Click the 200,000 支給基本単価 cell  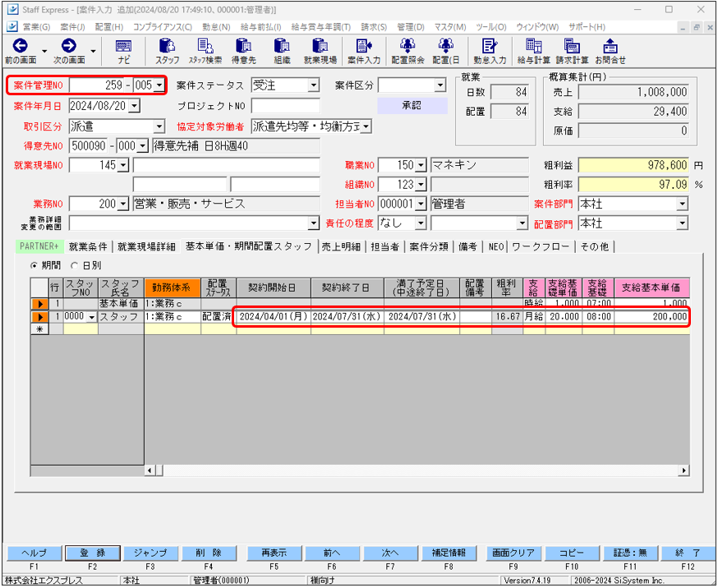click(651, 317)
